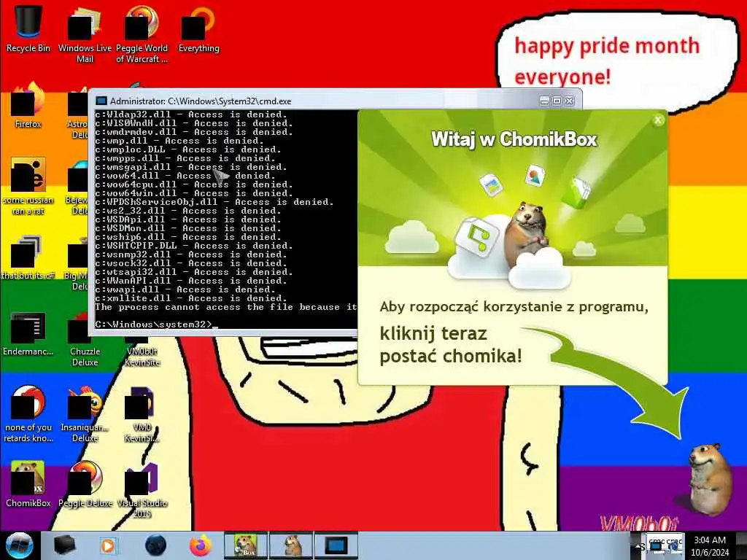Select the 'some russian ran a rat' desktop icon

pos(28,186)
